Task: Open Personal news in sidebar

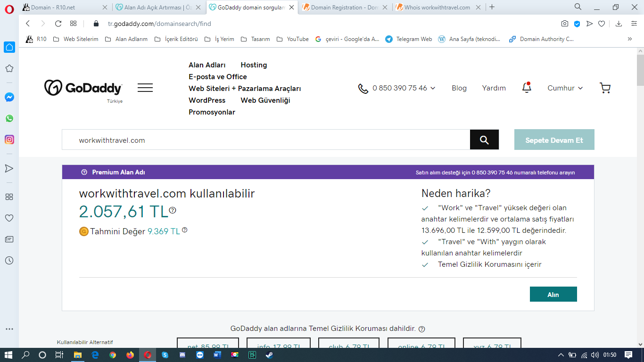Action: point(9,239)
